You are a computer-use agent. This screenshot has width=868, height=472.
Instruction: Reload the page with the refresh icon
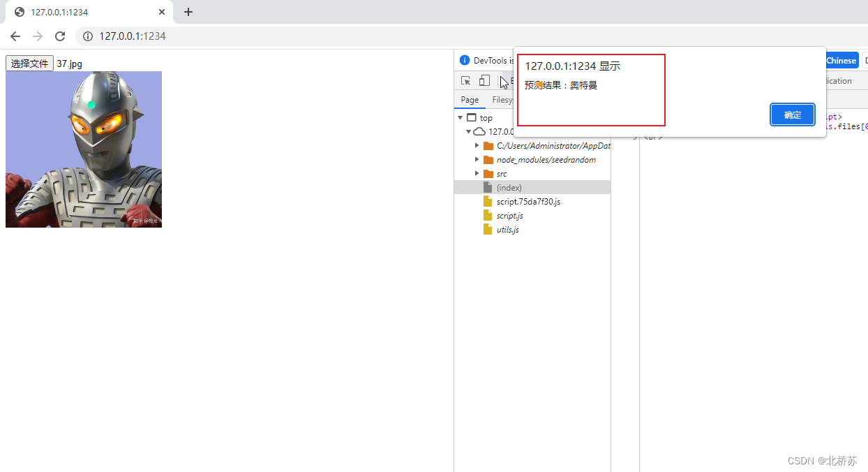60,36
